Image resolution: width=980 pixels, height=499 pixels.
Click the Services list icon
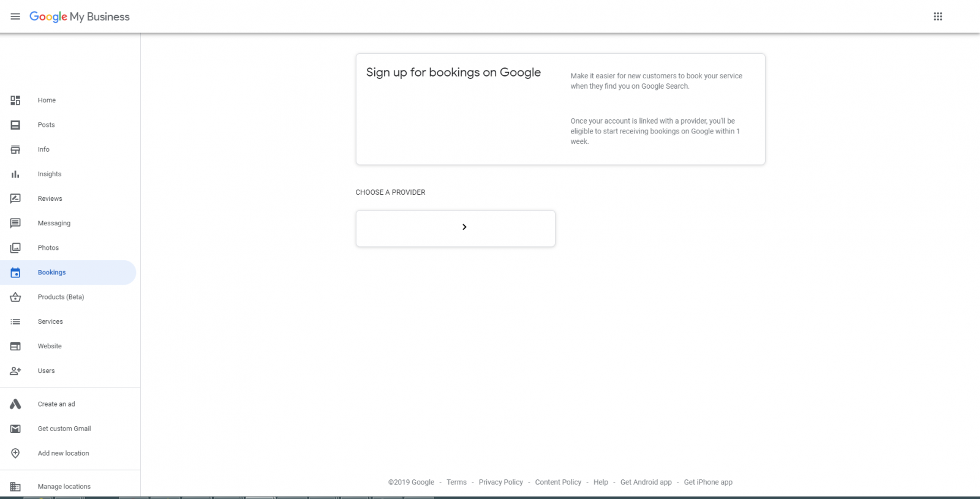click(x=15, y=322)
